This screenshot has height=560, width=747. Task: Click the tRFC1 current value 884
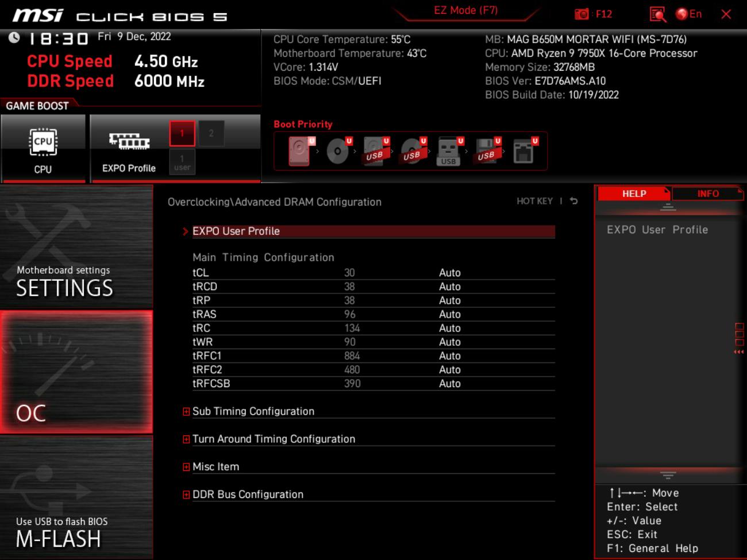(x=352, y=356)
